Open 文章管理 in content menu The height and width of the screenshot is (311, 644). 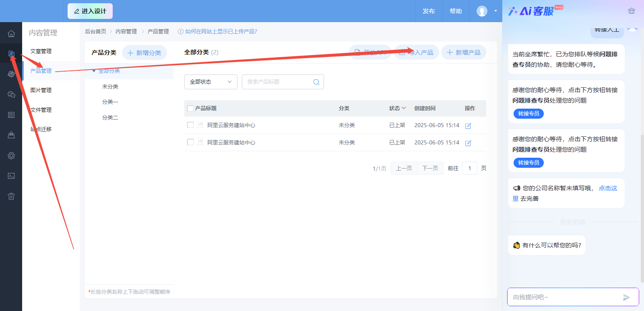click(41, 51)
